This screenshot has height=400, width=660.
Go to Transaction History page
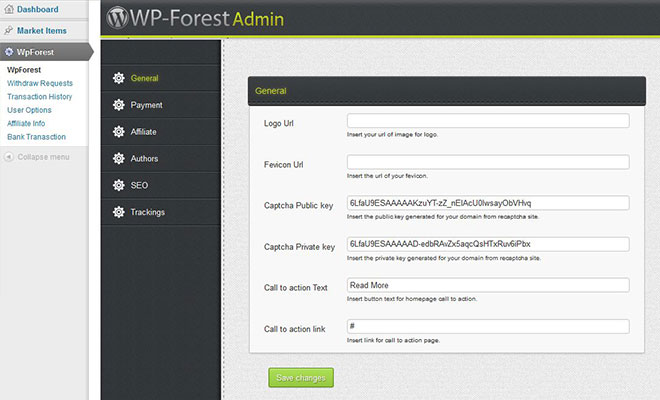click(x=40, y=97)
